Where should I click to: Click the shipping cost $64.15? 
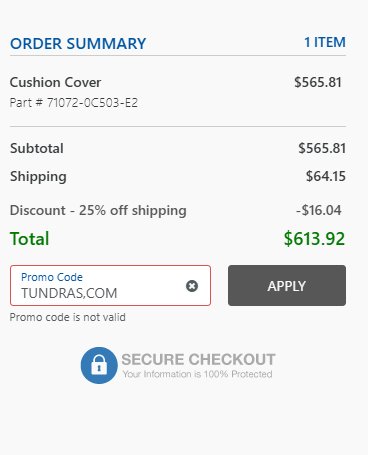point(326,176)
